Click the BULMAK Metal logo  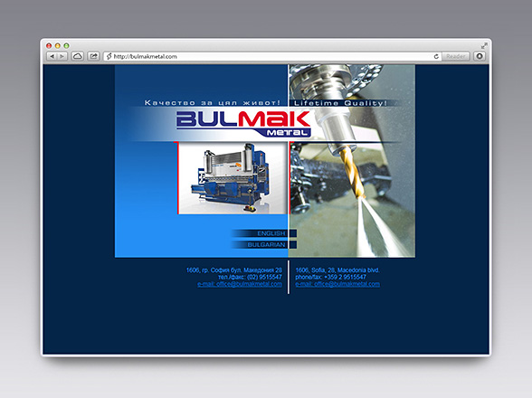243,124
